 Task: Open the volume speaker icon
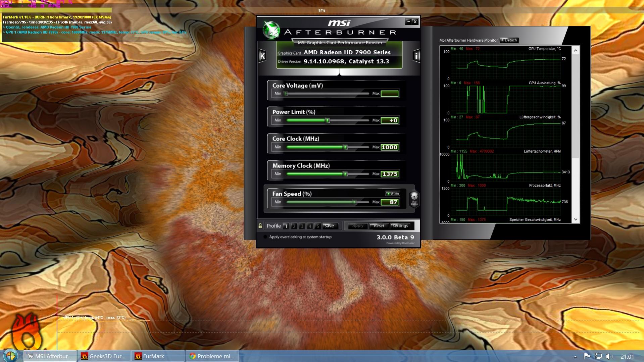[x=609, y=356]
